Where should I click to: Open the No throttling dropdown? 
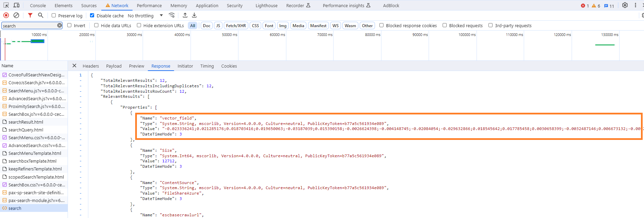tap(145, 16)
